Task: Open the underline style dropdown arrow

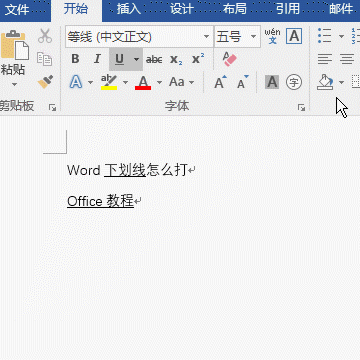Action: 136,59
